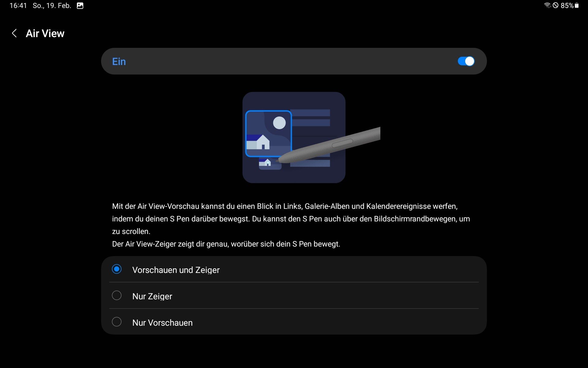Go back using the arrow beside Air View
Image resolution: width=588 pixels, height=368 pixels.
pos(14,33)
